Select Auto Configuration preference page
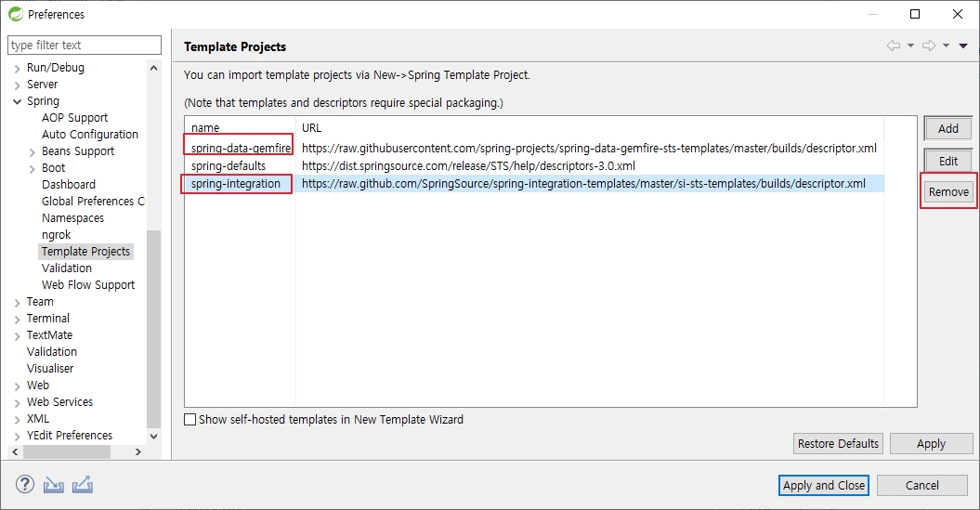The width and height of the screenshot is (980, 510). 90,135
